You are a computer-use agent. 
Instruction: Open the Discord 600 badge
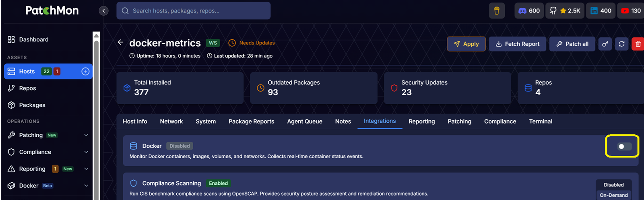click(529, 11)
